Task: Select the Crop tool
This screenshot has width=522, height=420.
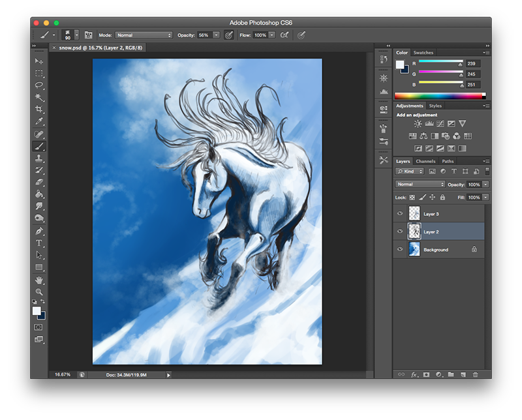Action: coord(39,109)
